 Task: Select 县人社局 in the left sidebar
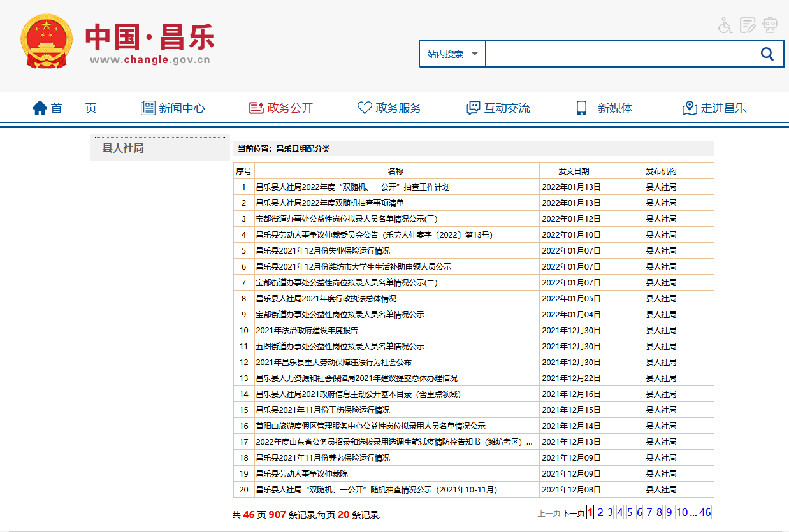123,148
